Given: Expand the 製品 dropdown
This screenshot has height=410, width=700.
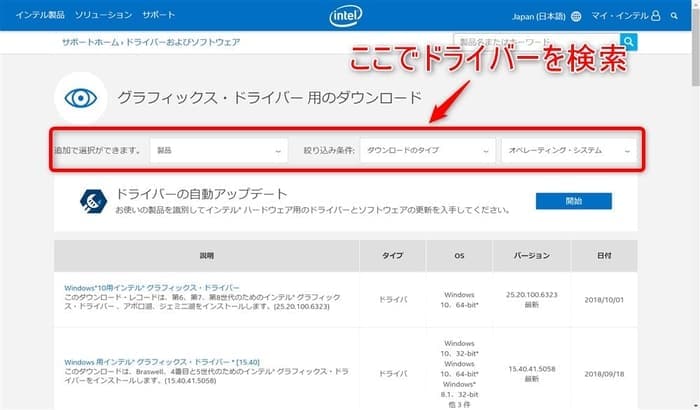Looking at the screenshot, I should [219, 151].
